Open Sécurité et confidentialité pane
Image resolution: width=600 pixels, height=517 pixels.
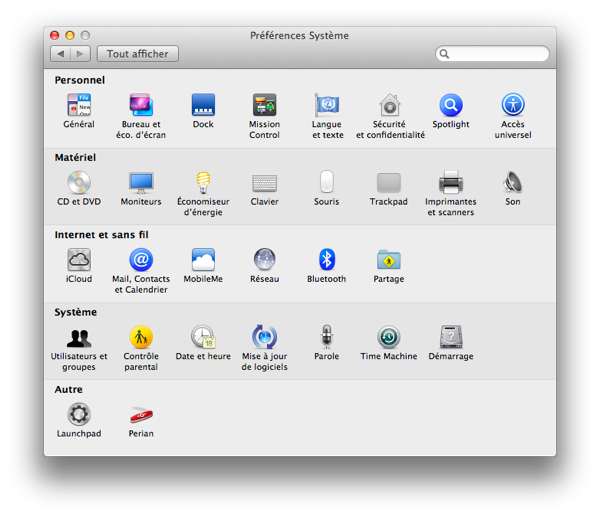[390, 105]
